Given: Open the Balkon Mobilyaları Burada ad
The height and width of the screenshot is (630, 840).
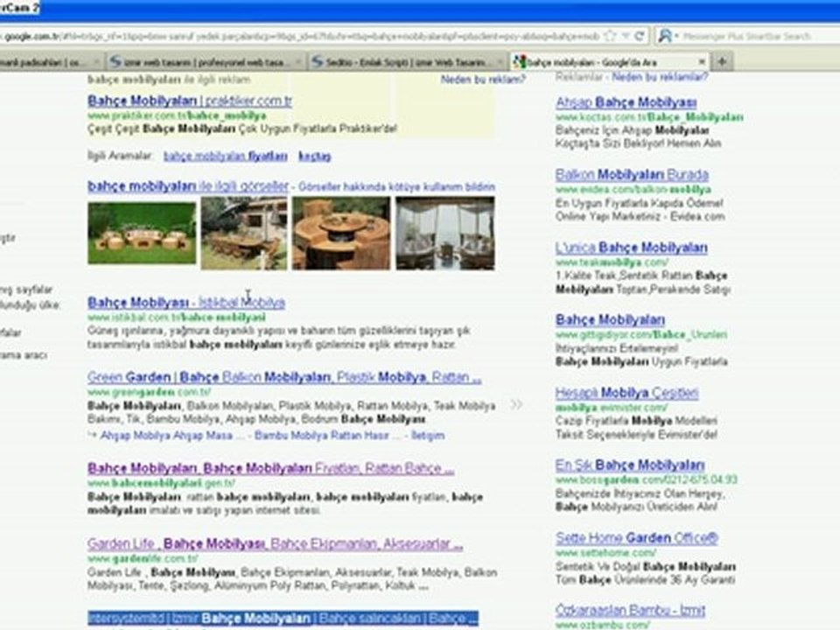Looking at the screenshot, I should [x=632, y=175].
